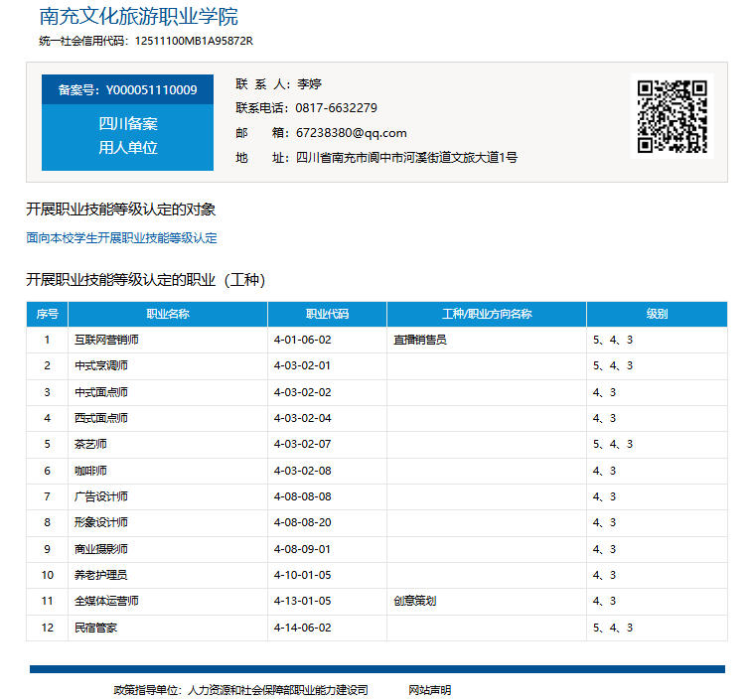Select the 西式面点师 cell

(168, 418)
